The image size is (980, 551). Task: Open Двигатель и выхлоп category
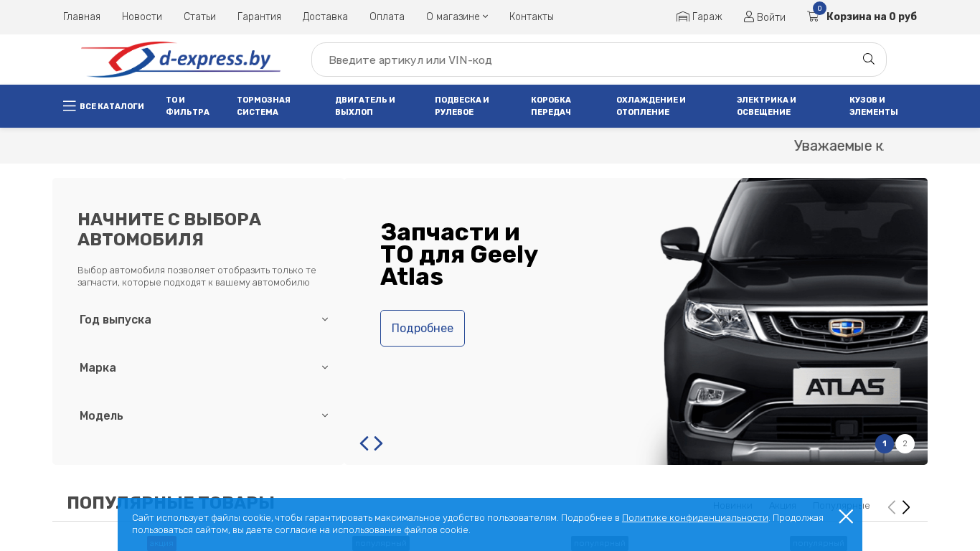point(365,106)
